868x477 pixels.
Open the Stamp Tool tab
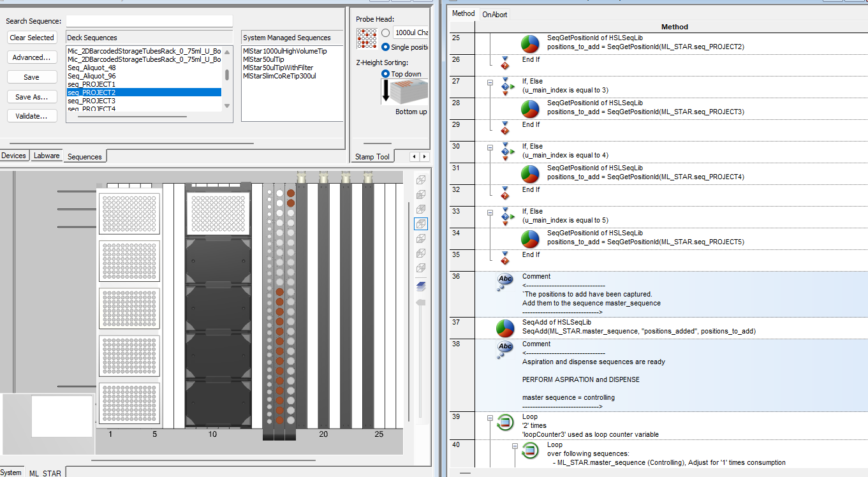click(372, 156)
